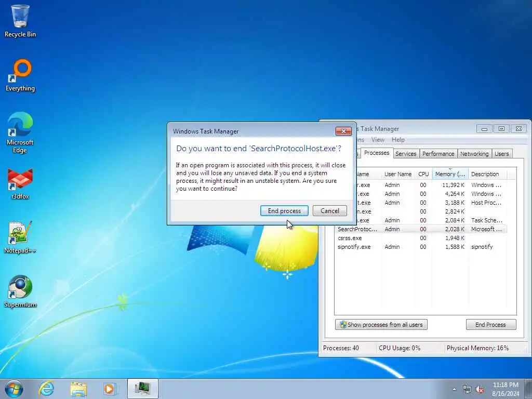The image size is (532, 399).
Task: Minimize the Task Manager window
Action: coord(484,129)
